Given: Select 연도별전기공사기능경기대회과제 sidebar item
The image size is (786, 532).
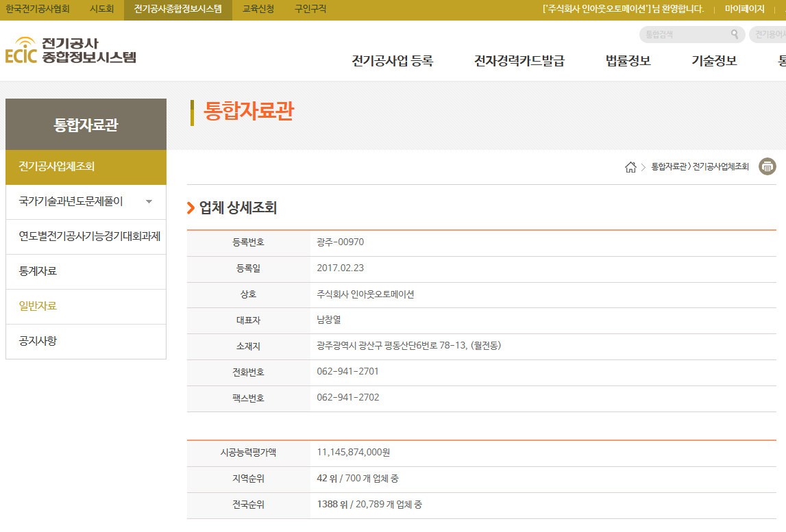Looking at the screenshot, I should pyautogui.click(x=86, y=236).
